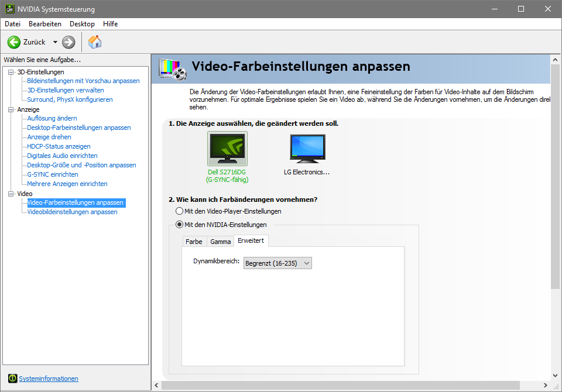
Task: Select Mit den NVIDIA-Einstellungen radio button
Action: click(179, 225)
